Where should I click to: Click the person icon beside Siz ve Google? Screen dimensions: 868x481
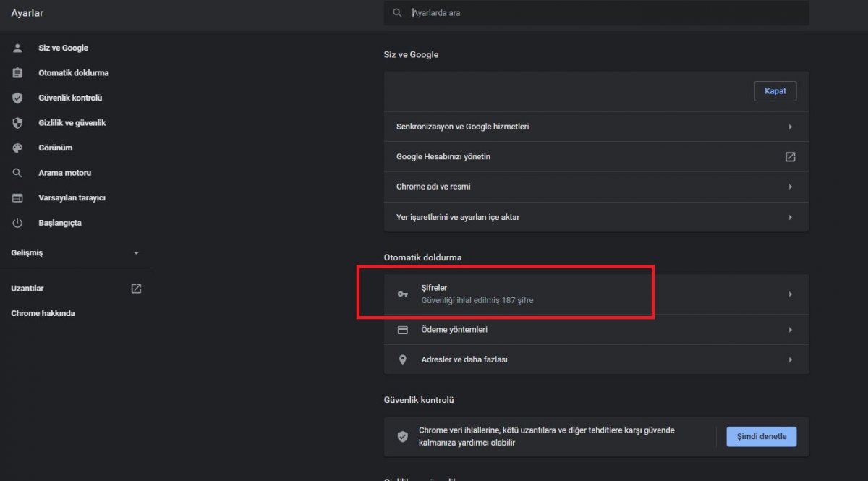point(17,48)
